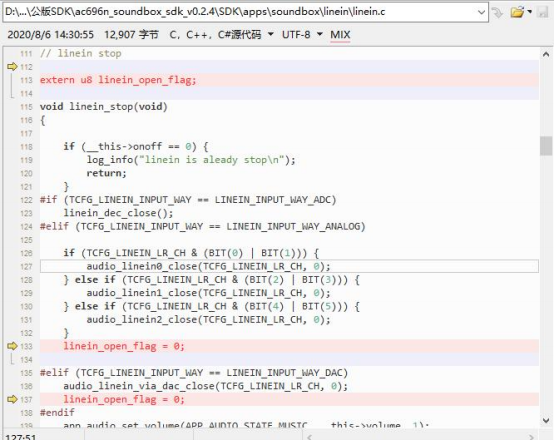
Task: Click the yellow diff arrow at line 137
Action: (12, 399)
